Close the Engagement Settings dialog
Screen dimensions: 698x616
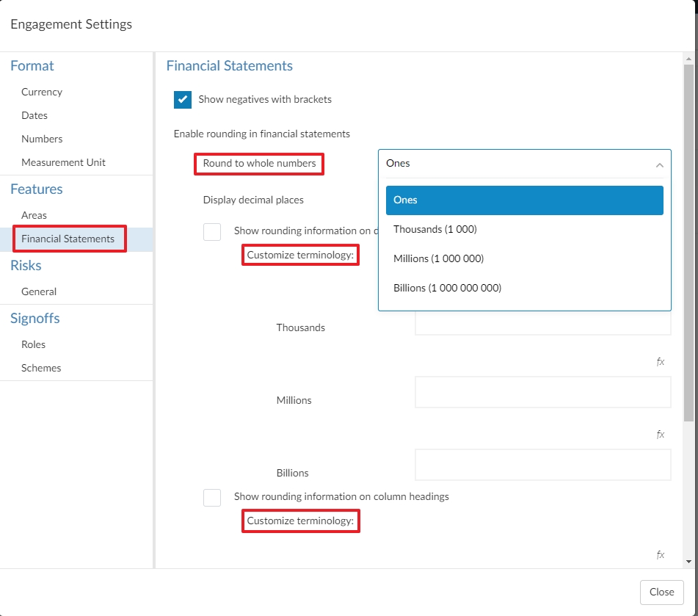click(661, 592)
